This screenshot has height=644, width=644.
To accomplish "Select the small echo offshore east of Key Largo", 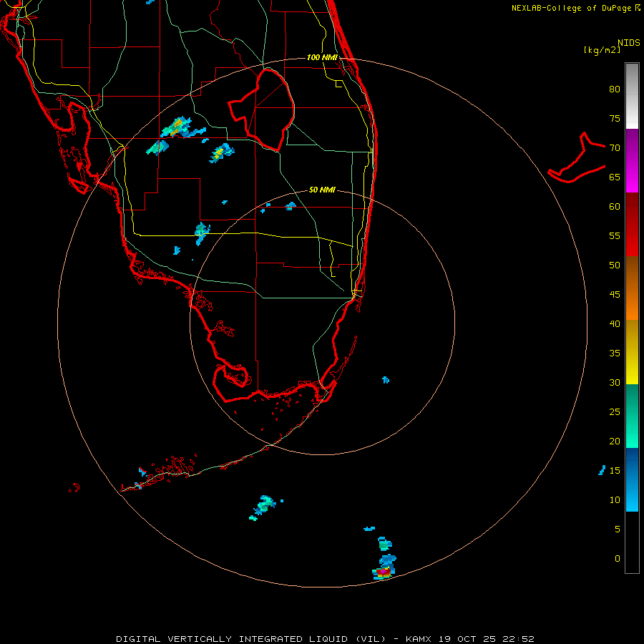I will (x=386, y=380).
